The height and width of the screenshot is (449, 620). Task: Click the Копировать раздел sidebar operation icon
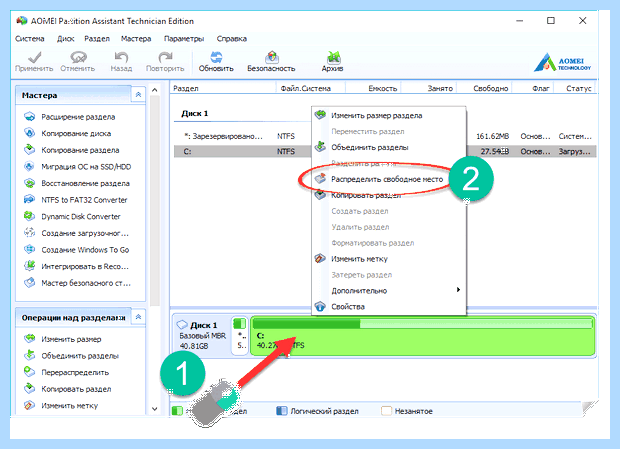(30, 389)
